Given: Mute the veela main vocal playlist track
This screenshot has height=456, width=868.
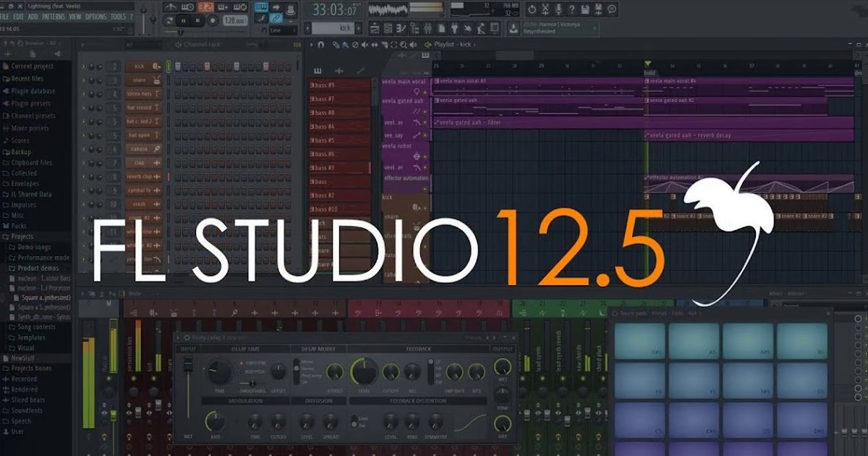Looking at the screenshot, I should click(425, 93).
